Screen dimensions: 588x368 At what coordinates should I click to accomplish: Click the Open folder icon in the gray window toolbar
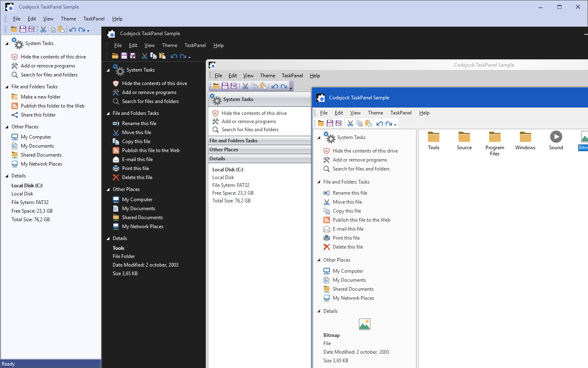(216, 86)
